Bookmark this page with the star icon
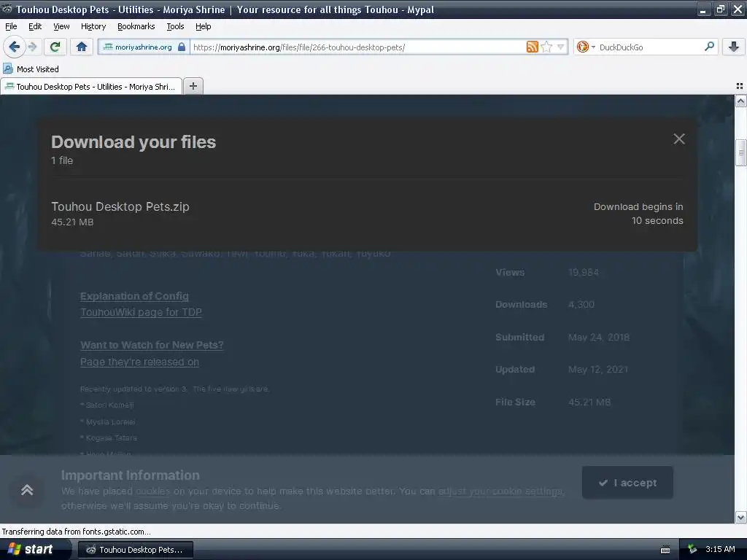This screenshot has height=560, width=747. click(x=546, y=47)
